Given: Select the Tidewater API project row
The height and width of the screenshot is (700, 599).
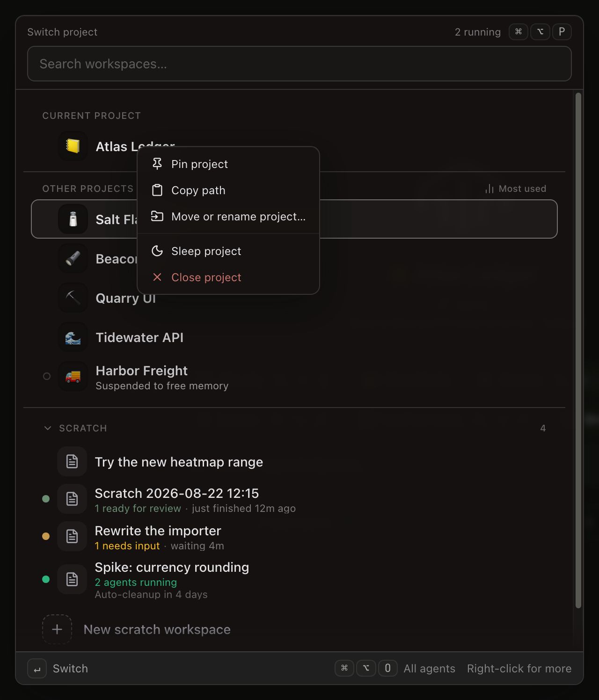Looking at the screenshot, I should 294,337.
